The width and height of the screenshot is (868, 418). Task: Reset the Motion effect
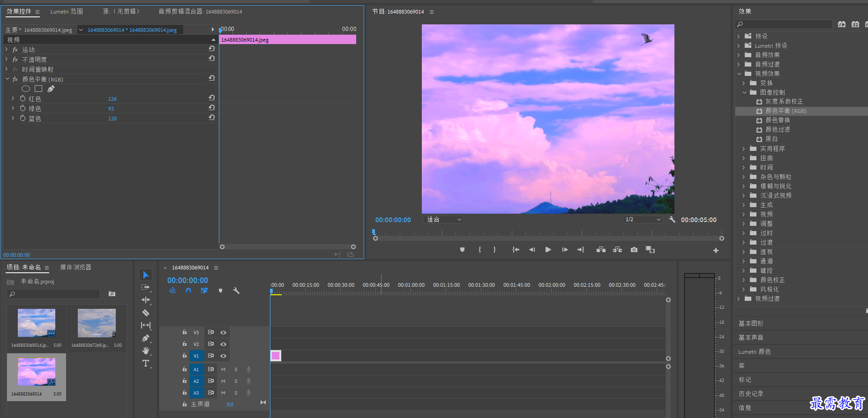[212, 49]
